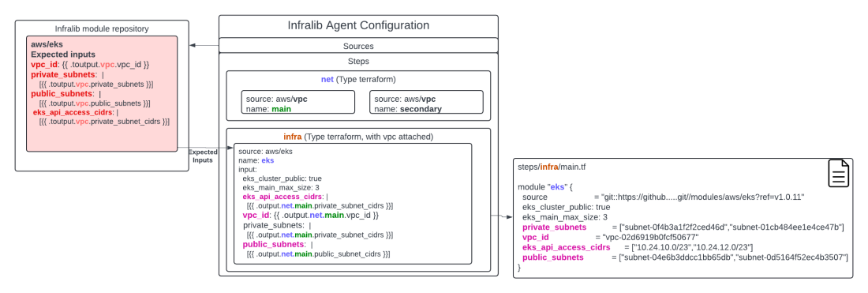The width and height of the screenshot is (868, 293).
Task: Select the Steps heading label
Action: [x=358, y=62]
